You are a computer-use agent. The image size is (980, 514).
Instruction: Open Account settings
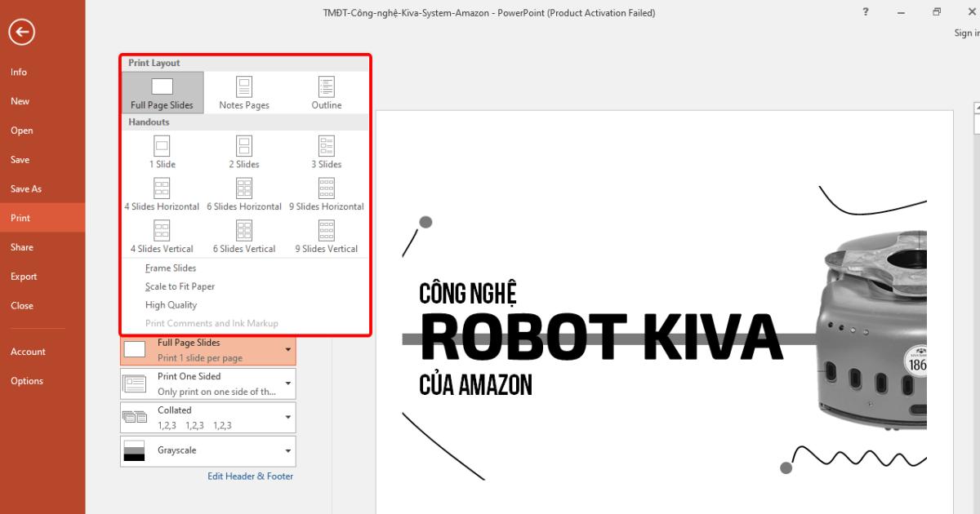point(42,352)
